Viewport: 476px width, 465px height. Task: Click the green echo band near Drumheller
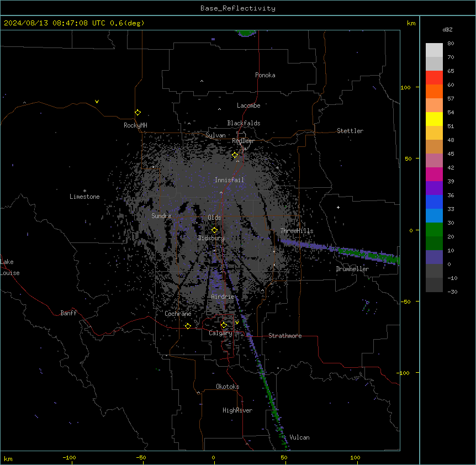369,255
